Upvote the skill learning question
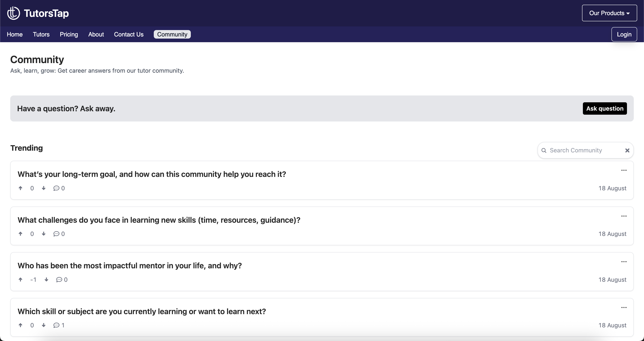 click(21, 325)
